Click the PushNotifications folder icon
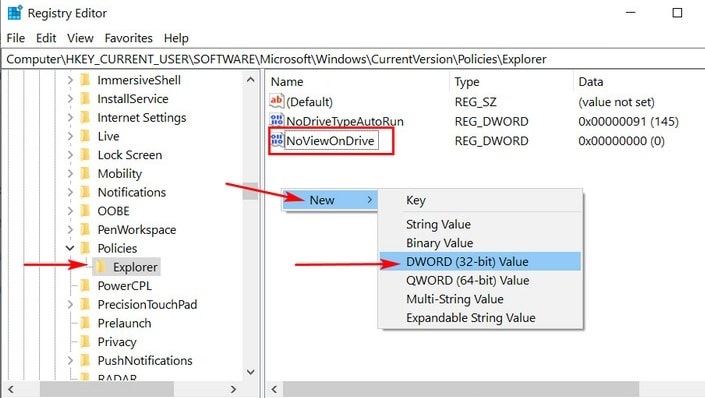705x398 pixels. [x=85, y=360]
